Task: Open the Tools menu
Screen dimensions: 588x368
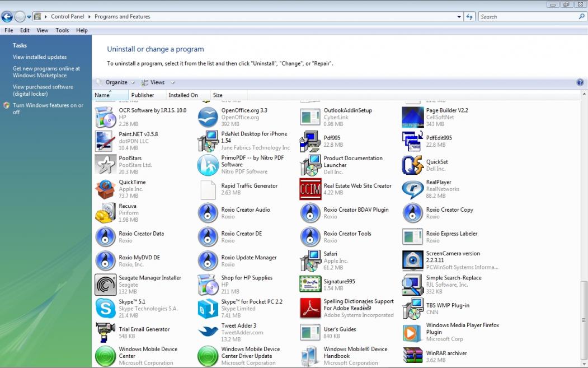Action: (x=62, y=30)
